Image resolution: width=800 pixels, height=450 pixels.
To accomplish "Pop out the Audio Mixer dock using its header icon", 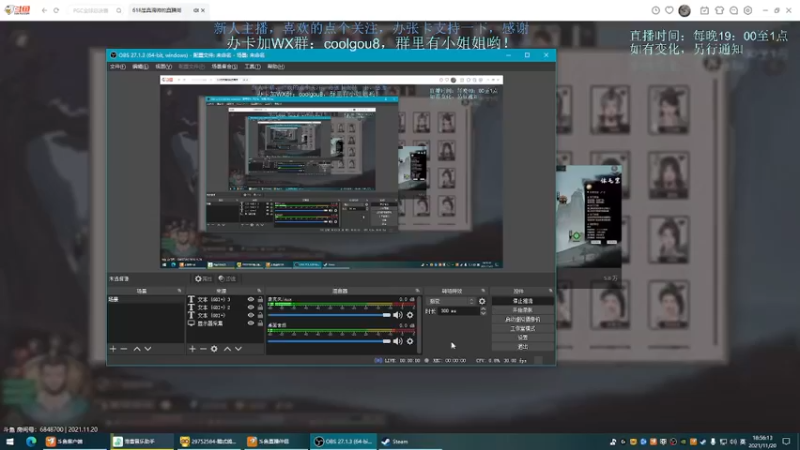I will coord(417,291).
